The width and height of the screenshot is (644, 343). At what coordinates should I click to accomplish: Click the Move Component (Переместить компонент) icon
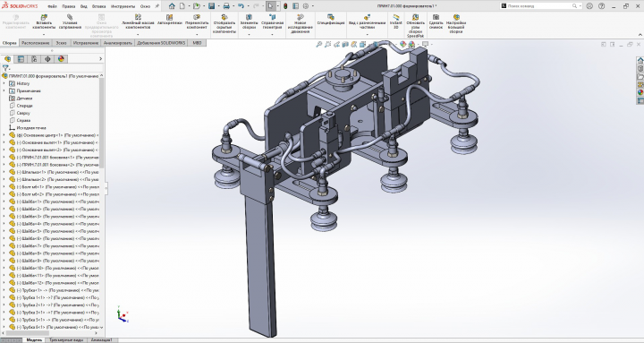(x=197, y=17)
